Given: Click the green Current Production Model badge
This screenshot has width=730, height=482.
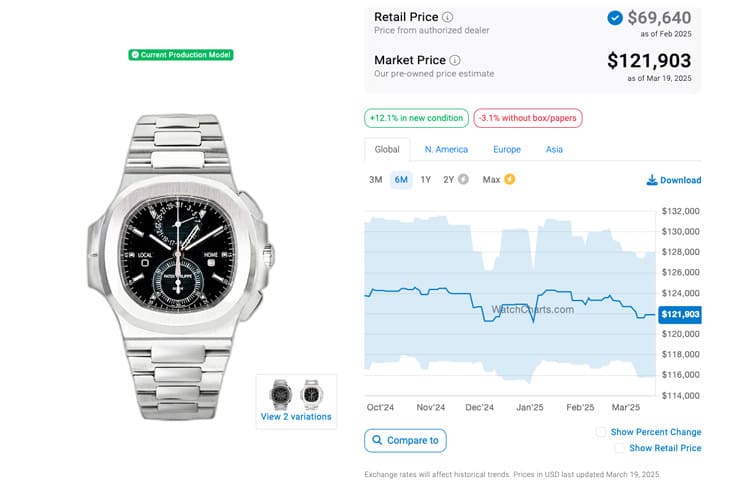Looking at the screenshot, I should 181,55.
